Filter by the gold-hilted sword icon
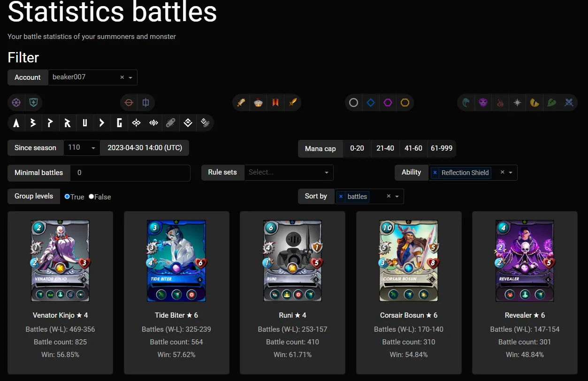 pos(241,102)
